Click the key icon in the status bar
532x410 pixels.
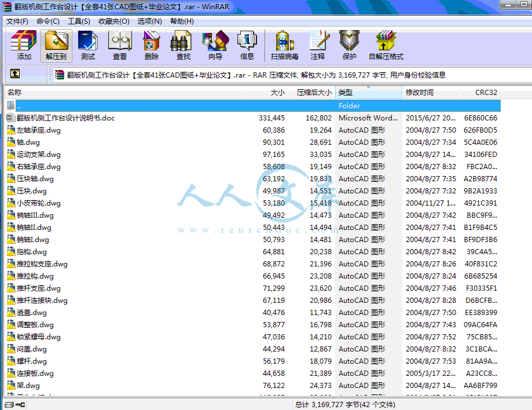(x=20, y=405)
